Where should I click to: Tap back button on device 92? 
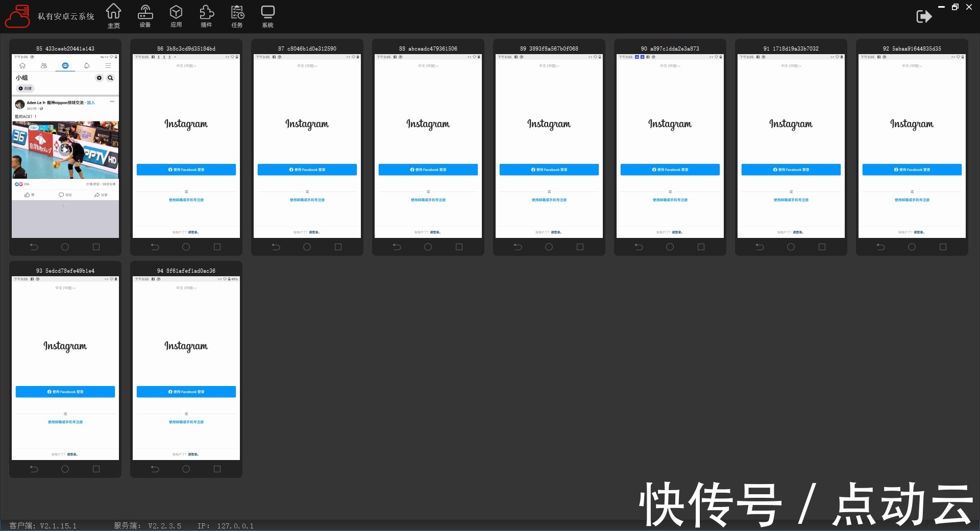pyautogui.click(x=881, y=247)
